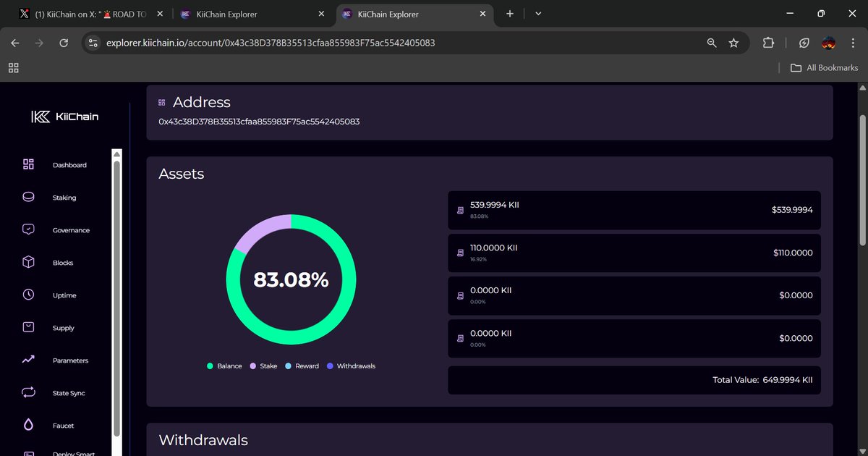Go to the Uptime page
This screenshot has height=456, width=868.
click(64, 295)
